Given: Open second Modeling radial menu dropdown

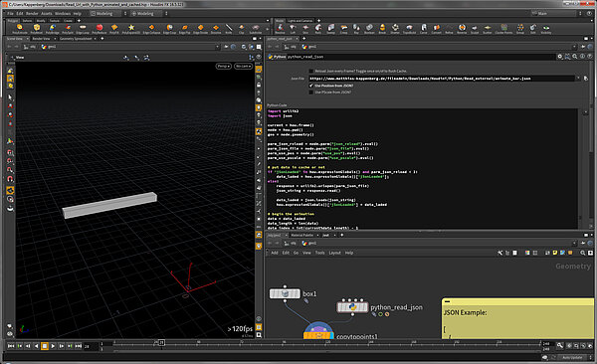Looking at the screenshot, I should tap(149, 13).
